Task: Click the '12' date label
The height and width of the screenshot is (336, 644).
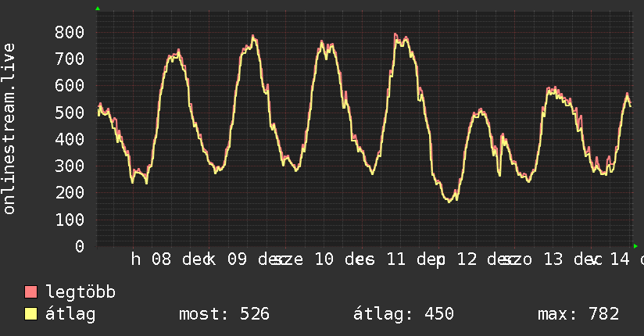Action: click(467, 259)
